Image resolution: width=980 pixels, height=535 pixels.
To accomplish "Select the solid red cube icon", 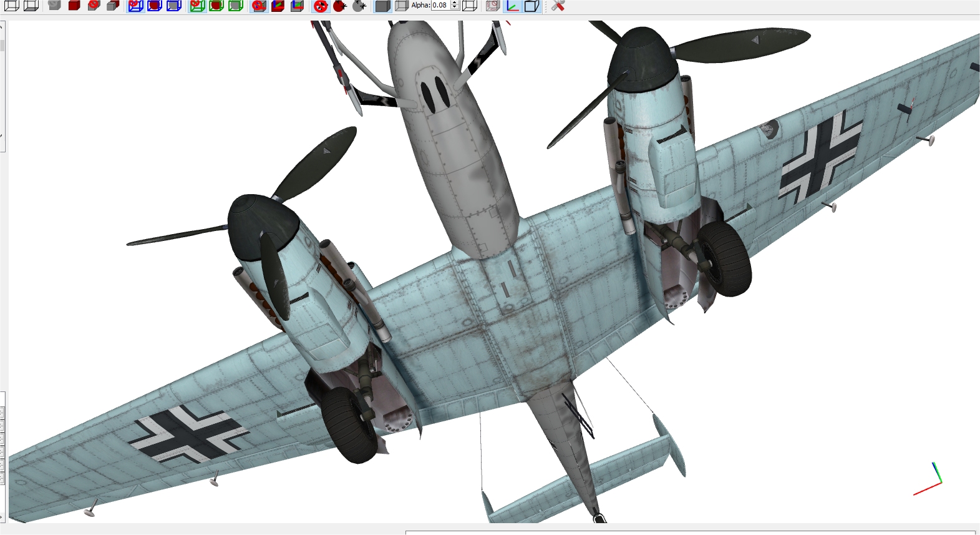I will pyautogui.click(x=74, y=6).
